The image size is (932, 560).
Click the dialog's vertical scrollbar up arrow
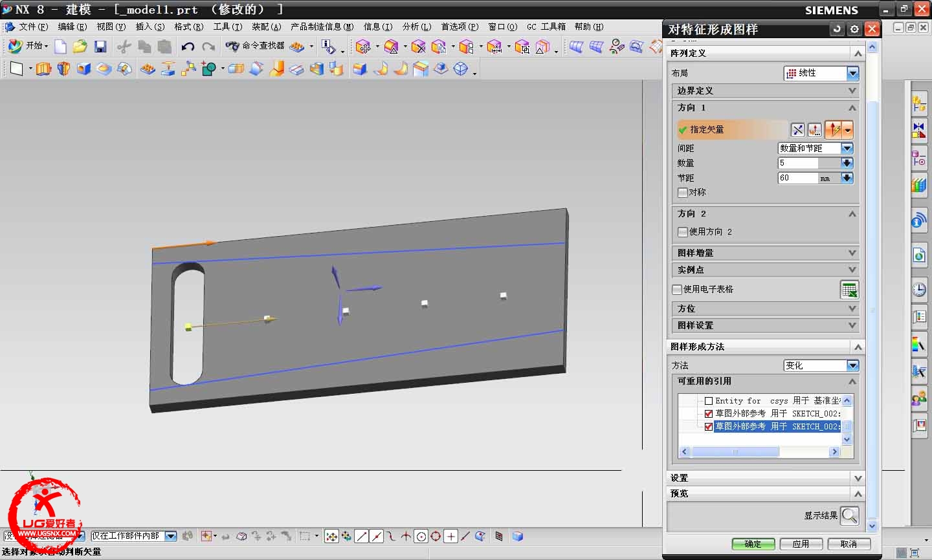[872, 48]
